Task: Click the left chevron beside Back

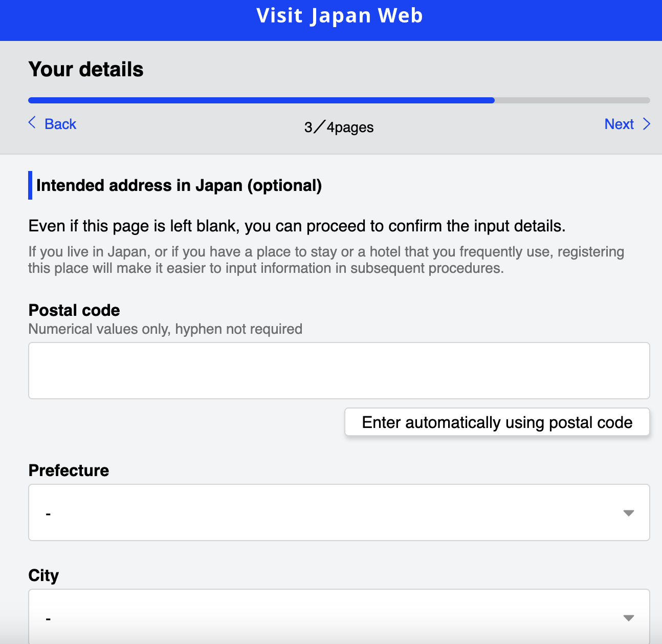Action: [32, 123]
